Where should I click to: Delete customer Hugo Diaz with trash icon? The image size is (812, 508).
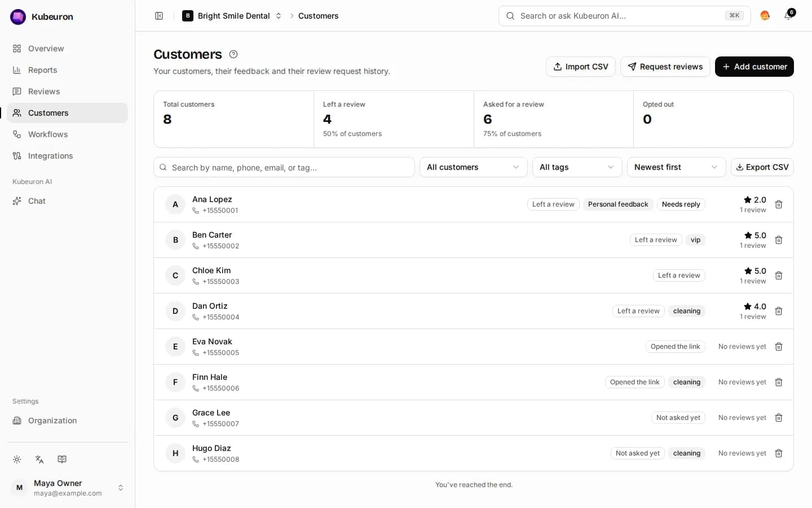779,453
